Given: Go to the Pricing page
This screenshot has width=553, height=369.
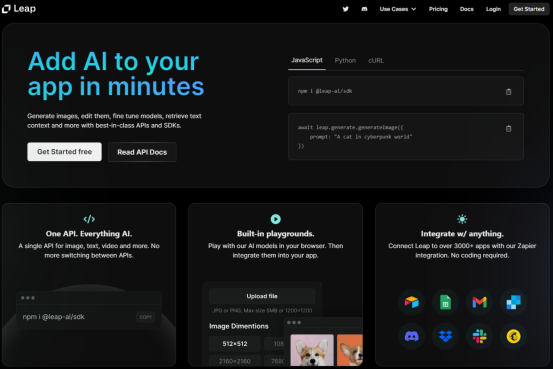Looking at the screenshot, I should [438, 9].
